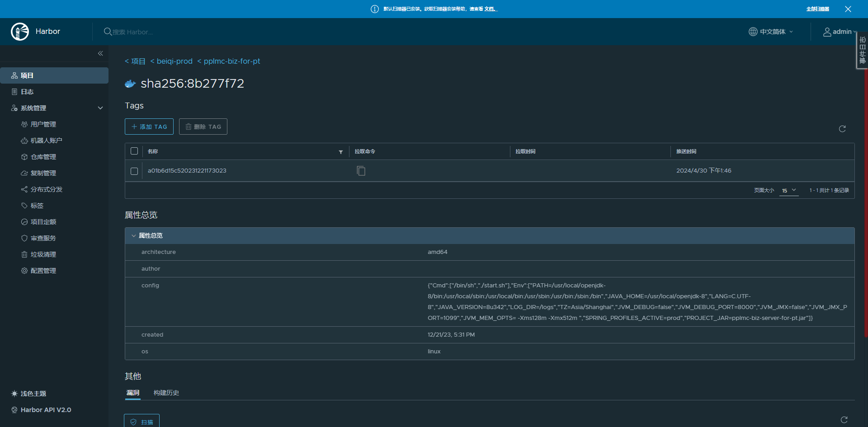
Task: Open Harbor API V2.0 link
Action: (41, 410)
